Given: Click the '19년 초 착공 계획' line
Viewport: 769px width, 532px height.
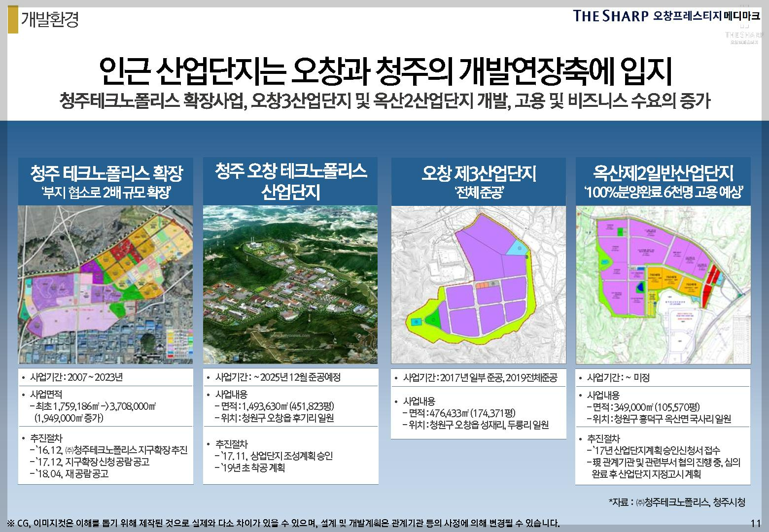Looking at the screenshot, I should pyautogui.click(x=249, y=467).
